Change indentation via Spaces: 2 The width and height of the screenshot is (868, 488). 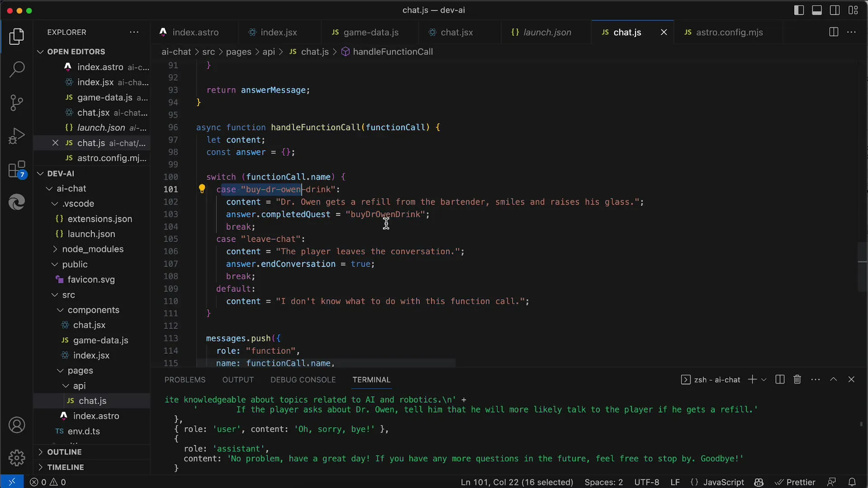pyautogui.click(x=603, y=482)
